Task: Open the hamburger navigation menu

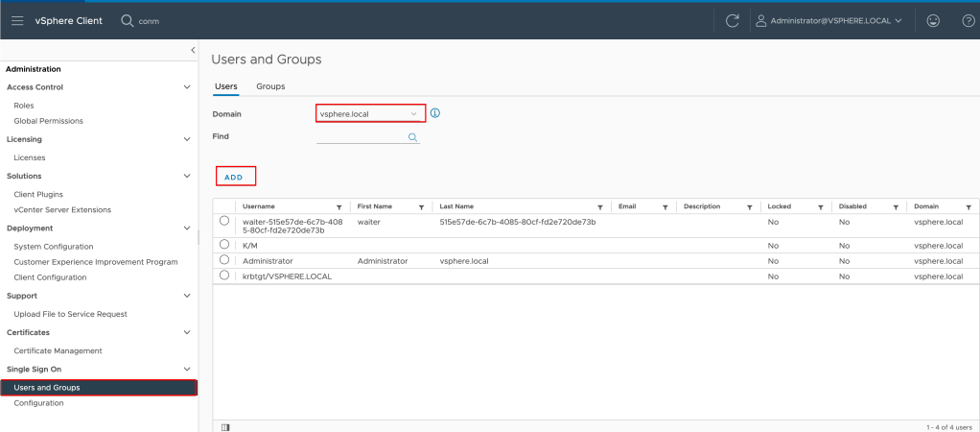Action: [17, 21]
